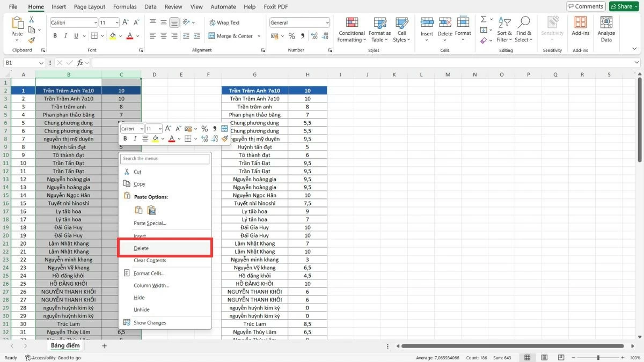This screenshot has width=644, height=362.
Task: Expand the Fill Color dropdown arrow
Action: pos(120,36)
